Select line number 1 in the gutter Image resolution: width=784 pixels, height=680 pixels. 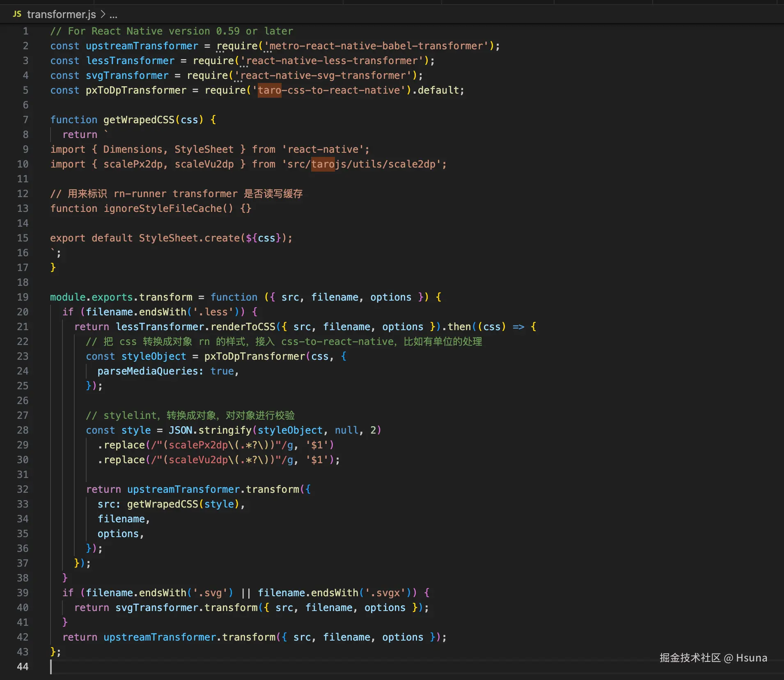(25, 31)
